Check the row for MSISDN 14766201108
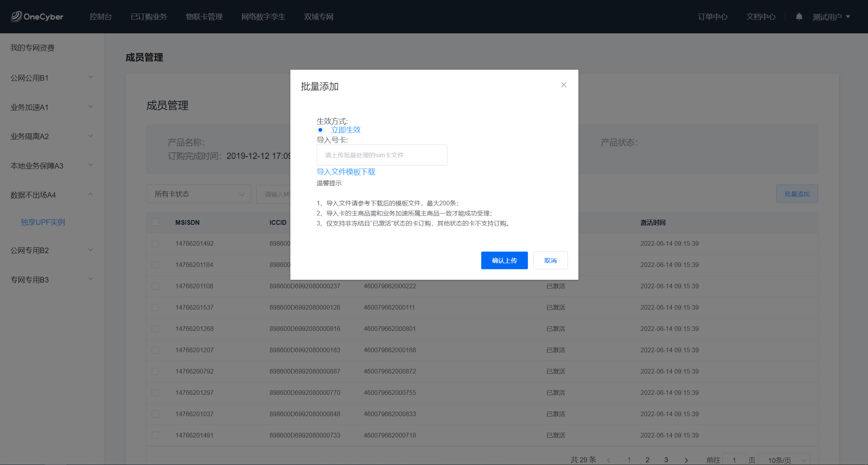868x465 pixels. pos(155,286)
